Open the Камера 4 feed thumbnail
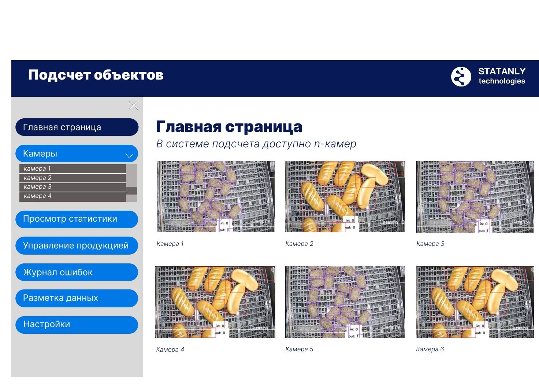Image resolution: width=539 pixels, height=392 pixels. 215,302
